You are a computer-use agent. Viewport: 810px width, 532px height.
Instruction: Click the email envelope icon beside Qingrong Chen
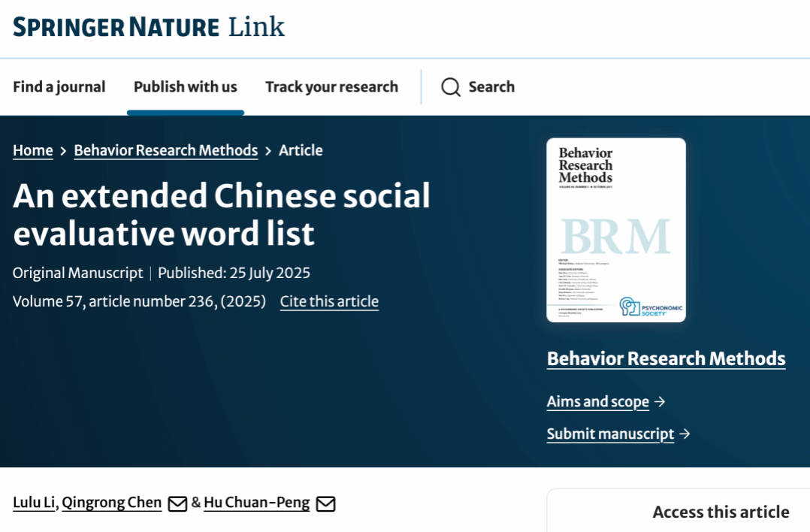[177, 503]
